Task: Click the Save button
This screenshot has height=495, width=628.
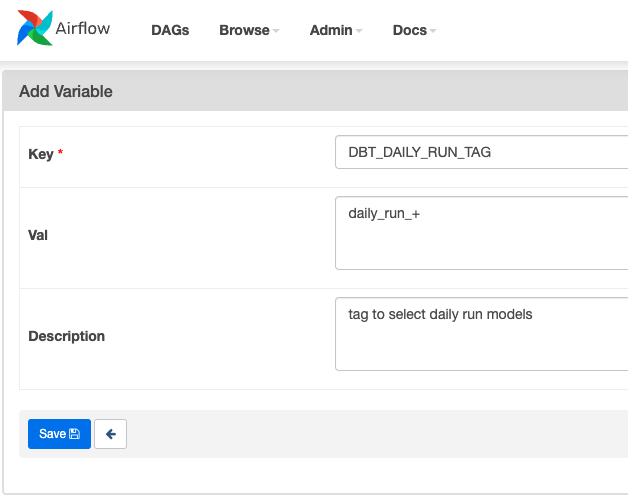Action: (x=59, y=434)
